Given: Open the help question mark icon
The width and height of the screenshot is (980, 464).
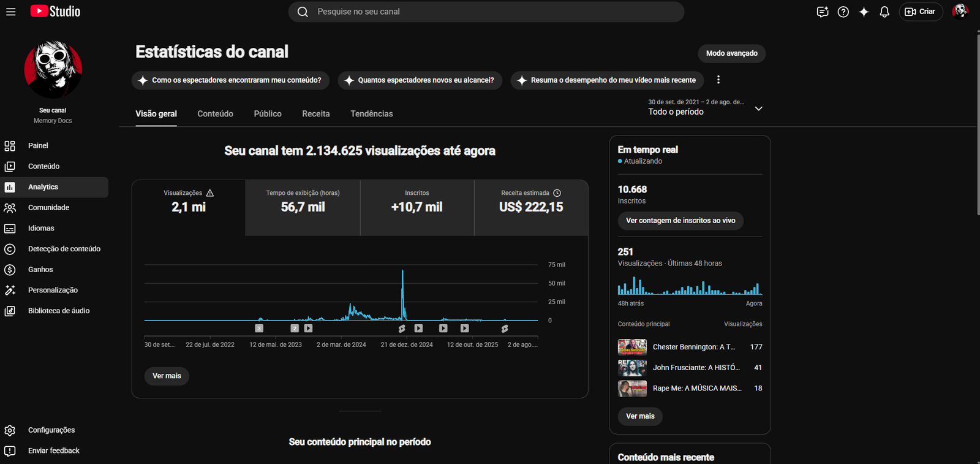Looking at the screenshot, I should (x=843, y=12).
